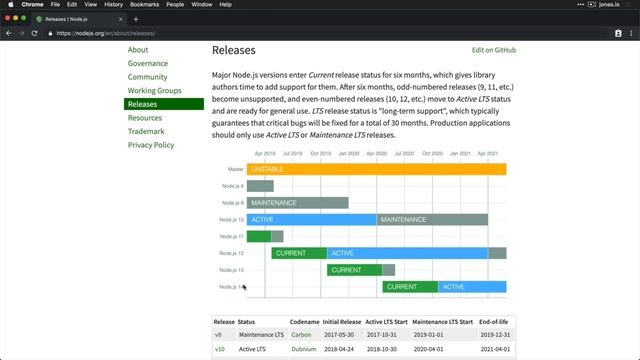Open the History menu
The height and width of the screenshot is (360, 640).
pos(113,4)
